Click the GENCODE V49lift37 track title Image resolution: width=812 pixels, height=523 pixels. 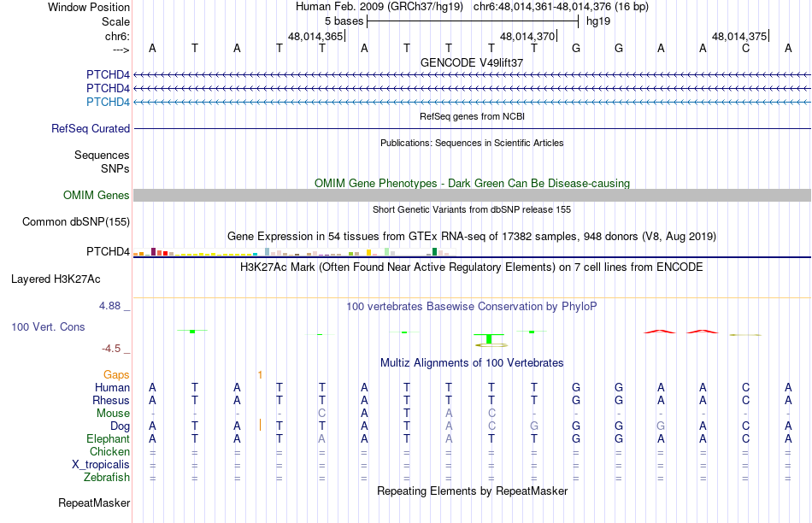(x=472, y=62)
